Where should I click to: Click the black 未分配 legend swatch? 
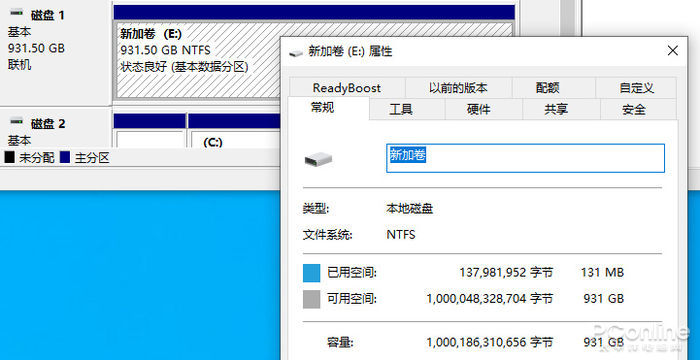point(9,157)
